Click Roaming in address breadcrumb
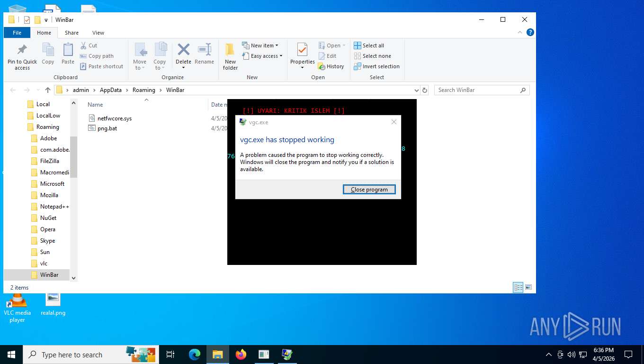Image resolution: width=644 pixels, height=364 pixels. click(143, 90)
